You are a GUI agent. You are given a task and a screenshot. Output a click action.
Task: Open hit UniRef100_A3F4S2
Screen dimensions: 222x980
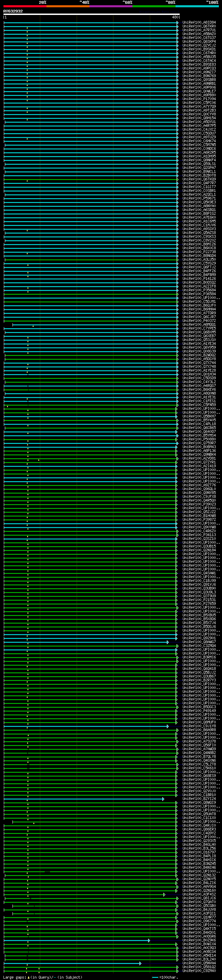[199, 894]
